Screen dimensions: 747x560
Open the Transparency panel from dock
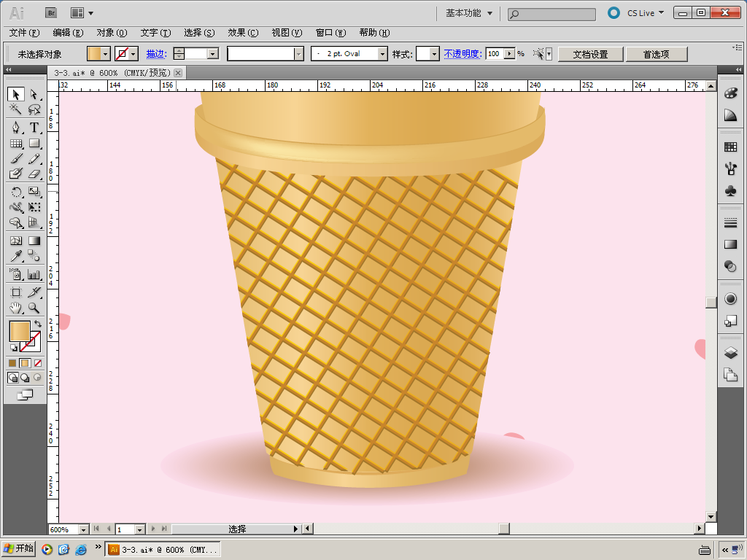click(730, 266)
